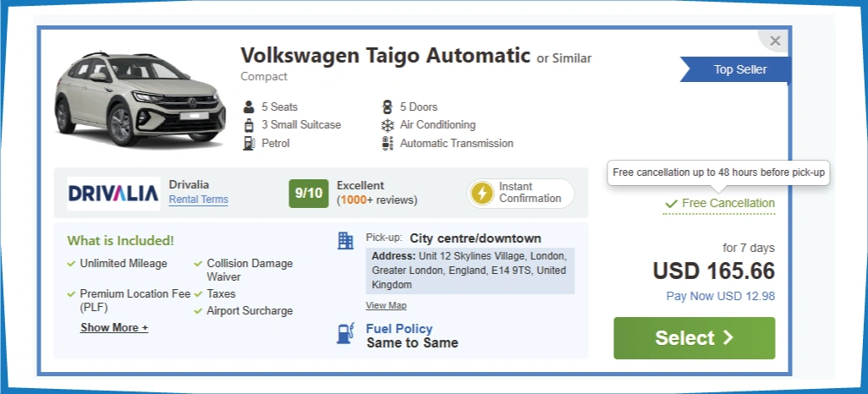868x394 pixels.
Task: Open the View Map link
Action: [386, 306]
